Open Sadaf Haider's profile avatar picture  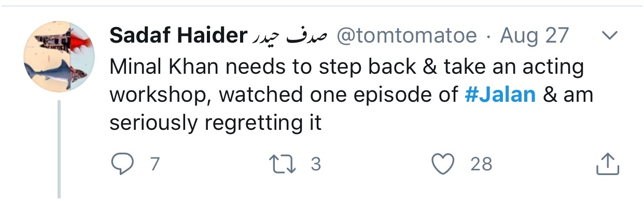point(59,57)
